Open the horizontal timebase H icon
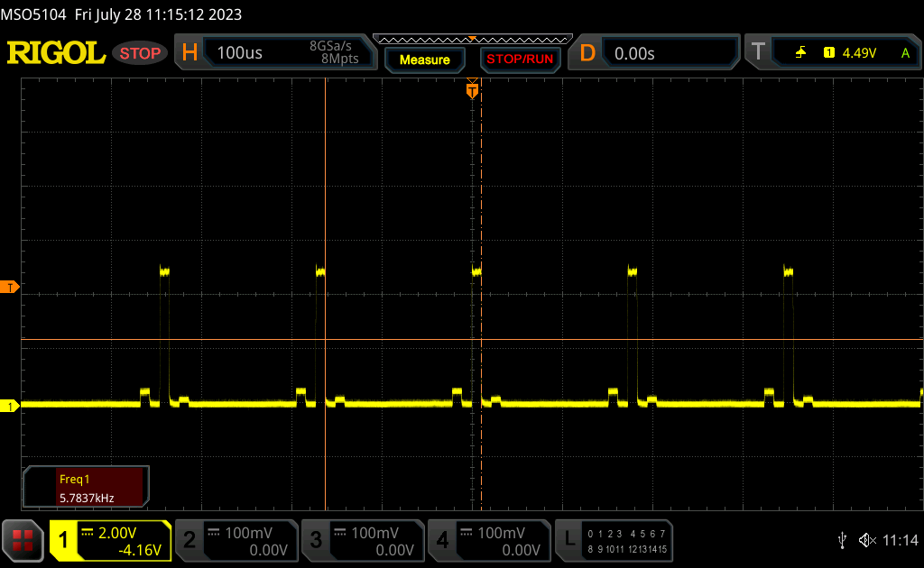This screenshot has height=568, width=924. pyautogui.click(x=189, y=53)
